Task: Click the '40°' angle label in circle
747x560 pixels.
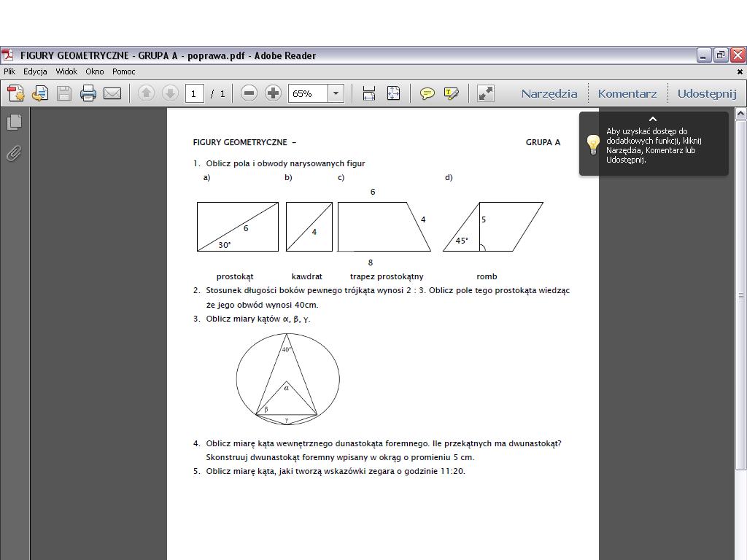Action: pyautogui.click(x=286, y=349)
